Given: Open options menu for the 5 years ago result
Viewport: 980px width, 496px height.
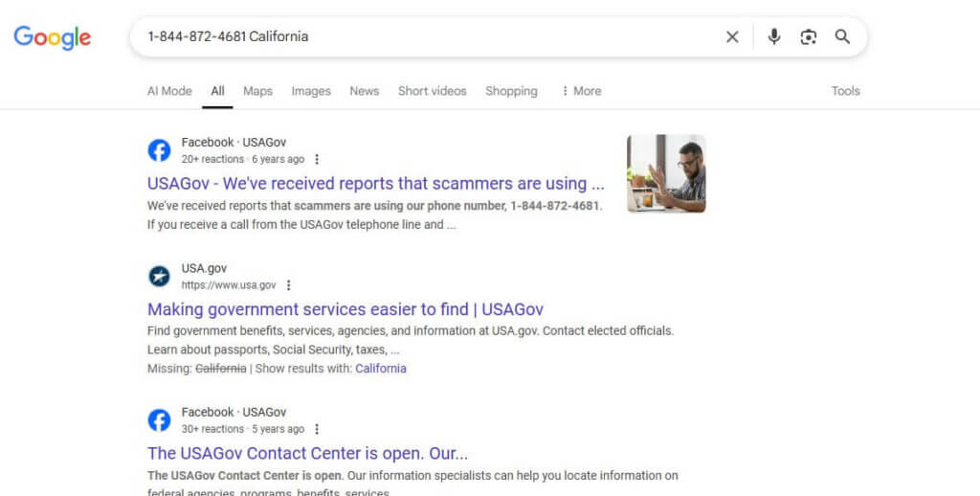Looking at the screenshot, I should click(317, 429).
